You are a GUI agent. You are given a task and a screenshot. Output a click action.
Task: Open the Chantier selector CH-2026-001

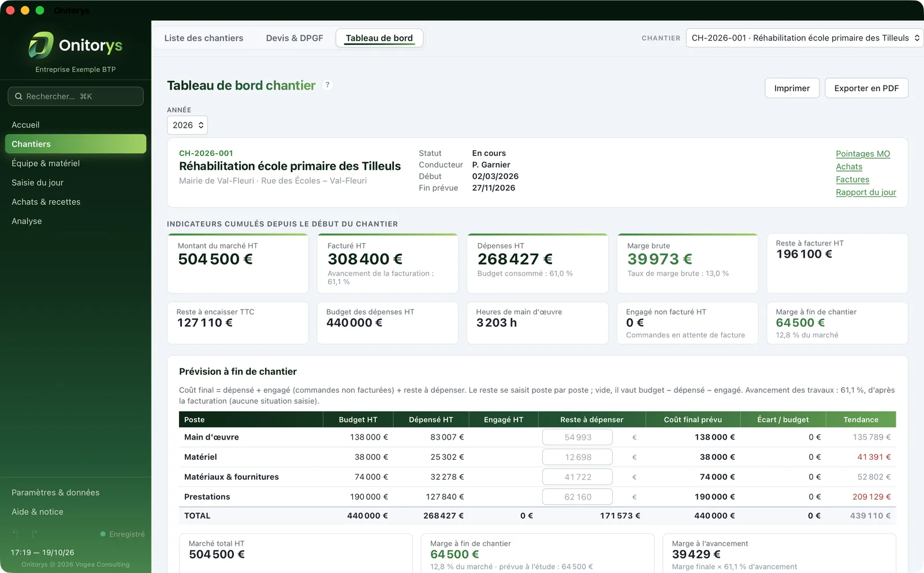tap(804, 38)
